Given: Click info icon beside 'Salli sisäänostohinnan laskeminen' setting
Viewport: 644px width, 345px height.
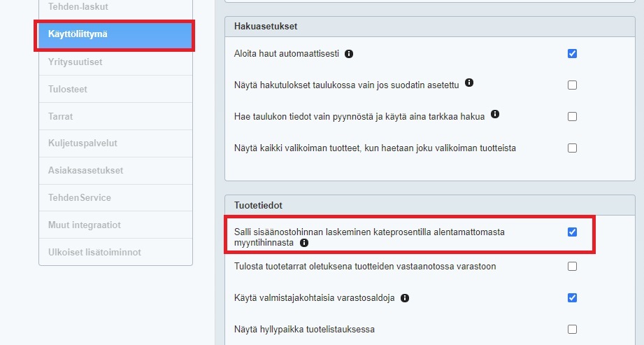Looking at the screenshot, I should pos(304,243).
